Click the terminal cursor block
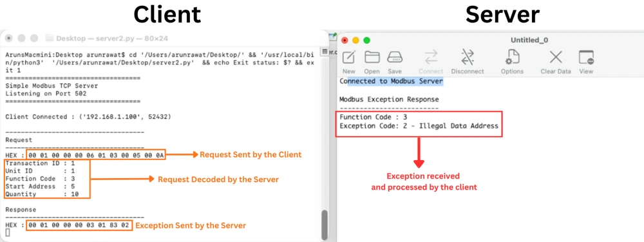Image resolution: width=644 pixels, height=242 pixels. tap(7, 232)
